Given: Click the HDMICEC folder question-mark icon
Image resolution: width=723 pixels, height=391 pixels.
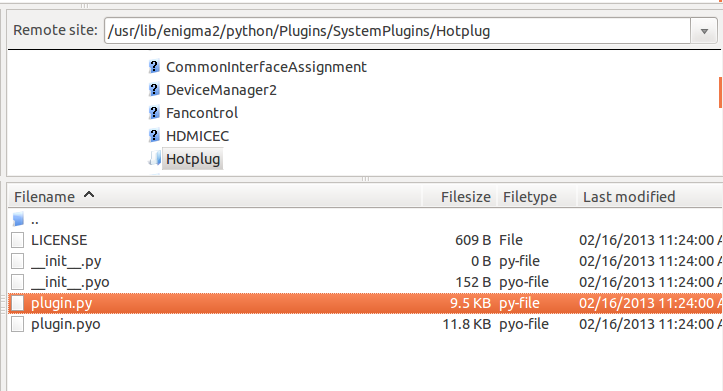Looking at the screenshot, I should point(154,136).
